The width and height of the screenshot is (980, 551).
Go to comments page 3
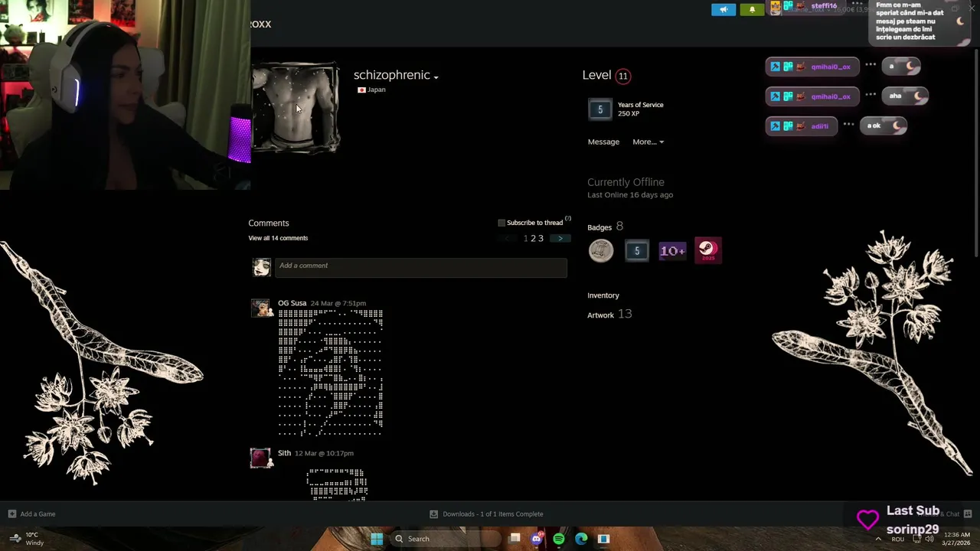541,239
